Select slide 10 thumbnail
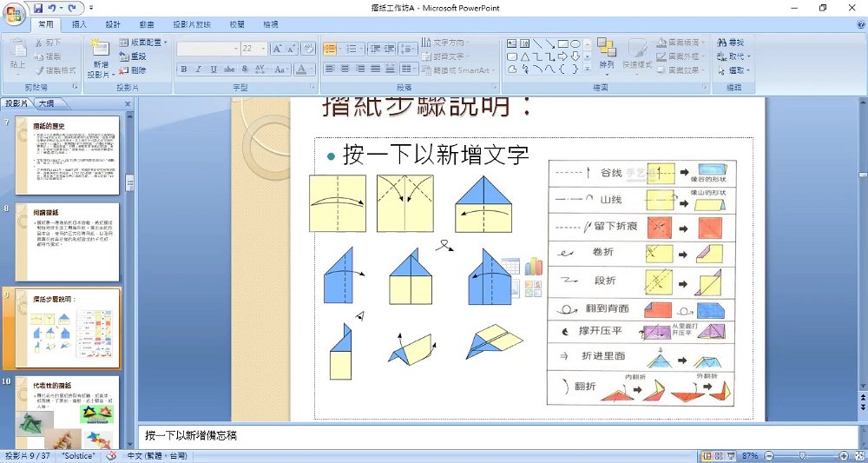Viewport: 868px width, 463px height. point(68,413)
